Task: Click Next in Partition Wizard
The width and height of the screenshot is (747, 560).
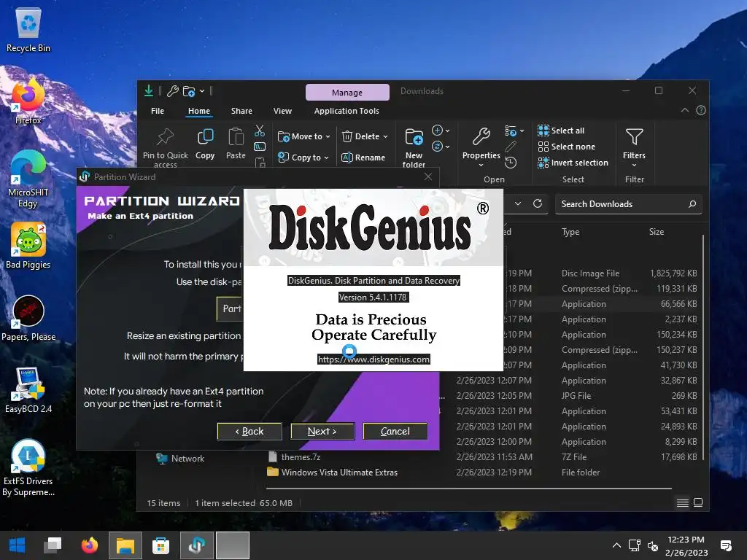Action: 322,432
